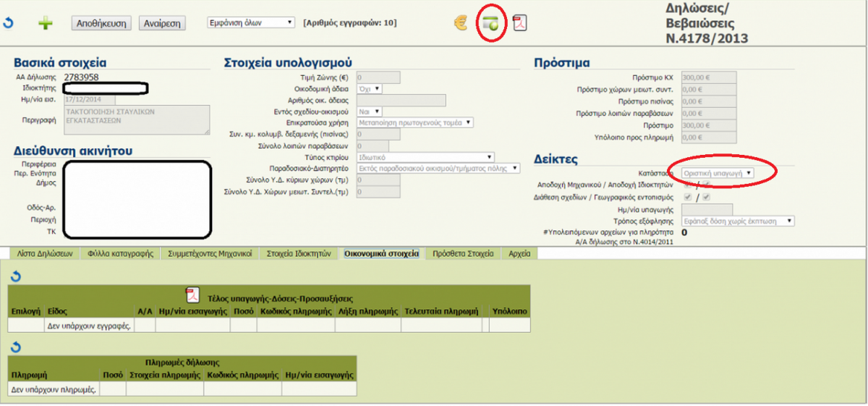The height and width of the screenshot is (406, 868).
Task: Click the Περιγραφή description text area
Action: coord(137,119)
